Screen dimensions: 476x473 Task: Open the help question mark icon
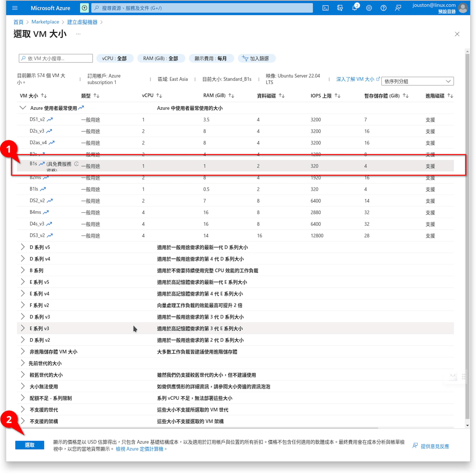(x=383, y=8)
